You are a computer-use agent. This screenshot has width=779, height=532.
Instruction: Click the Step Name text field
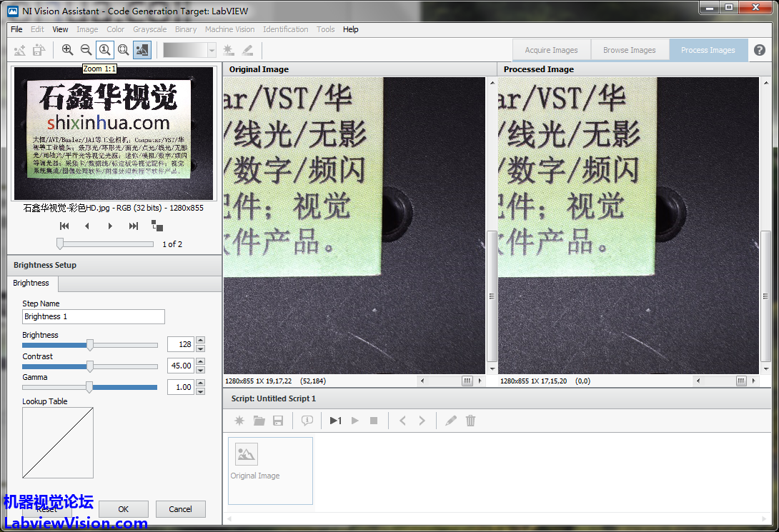pos(94,316)
